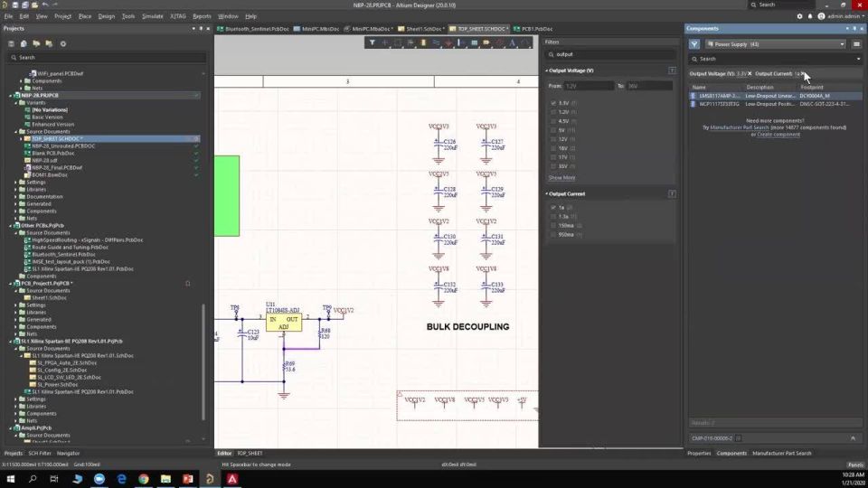Switch to the Manufacturer Part Search bottom tab

(781, 453)
